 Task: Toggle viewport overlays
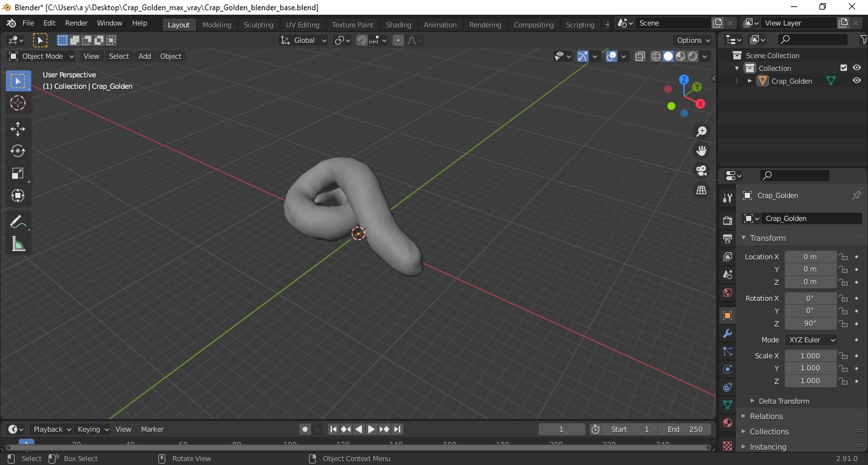pyautogui.click(x=611, y=56)
